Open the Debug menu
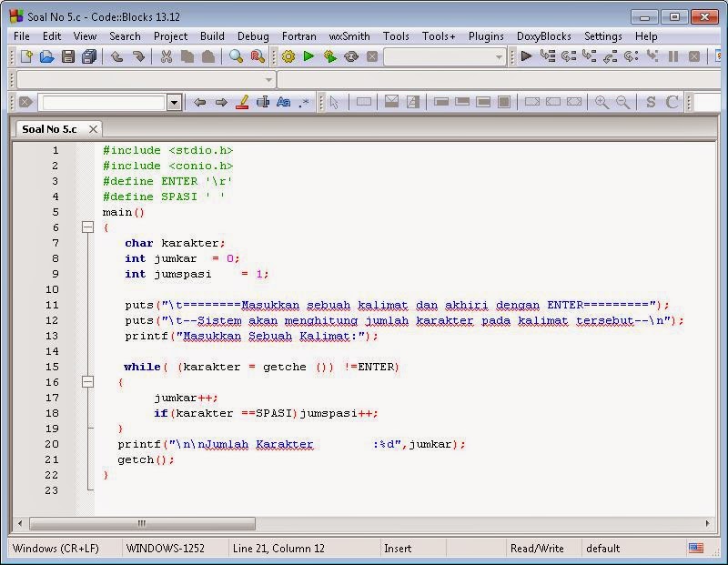Screen dimensions: 728x565 (253, 36)
